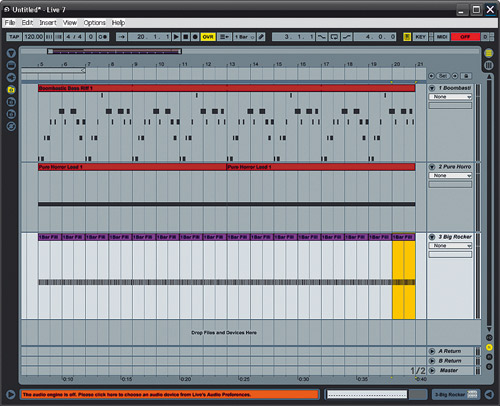Switch to Arrangement view yellow selector icon
This screenshot has height=406, width=500.
coord(489,53)
